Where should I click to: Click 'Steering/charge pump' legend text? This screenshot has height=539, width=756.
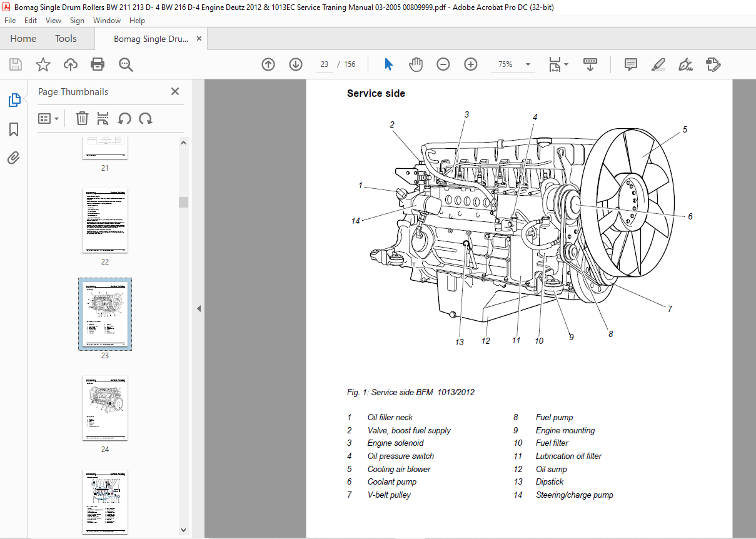click(x=575, y=495)
